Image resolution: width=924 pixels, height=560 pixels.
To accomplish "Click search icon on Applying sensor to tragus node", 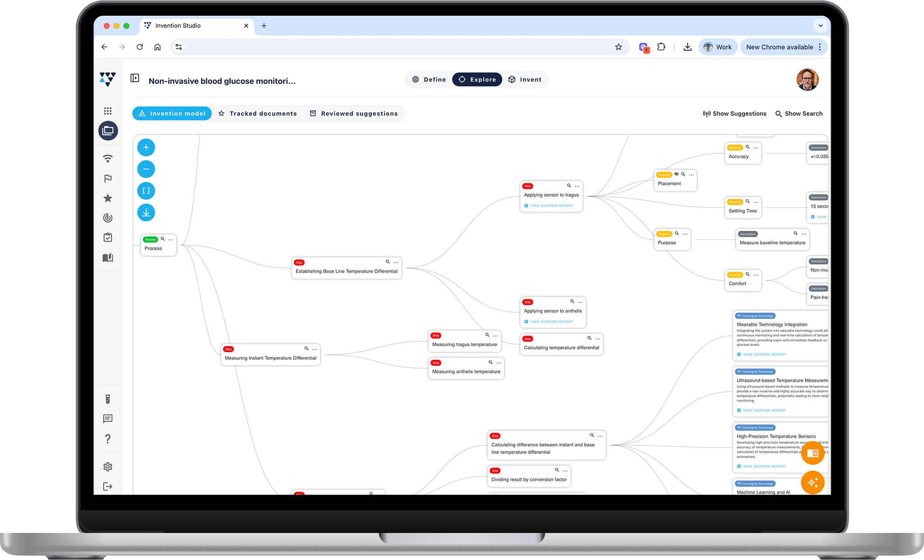I will (x=569, y=186).
